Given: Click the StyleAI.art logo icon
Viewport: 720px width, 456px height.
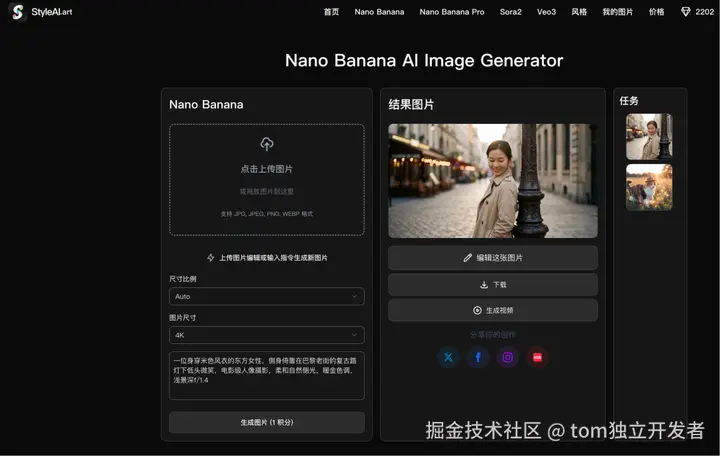Looking at the screenshot, I should coord(17,12).
